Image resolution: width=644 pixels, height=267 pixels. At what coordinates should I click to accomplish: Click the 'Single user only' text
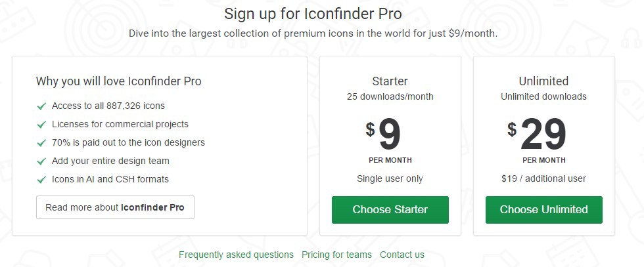point(390,178)
